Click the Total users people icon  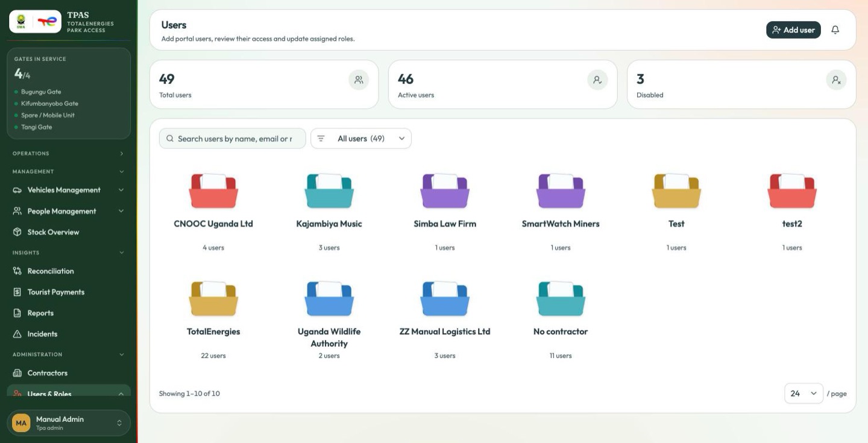tap(359, 80)
